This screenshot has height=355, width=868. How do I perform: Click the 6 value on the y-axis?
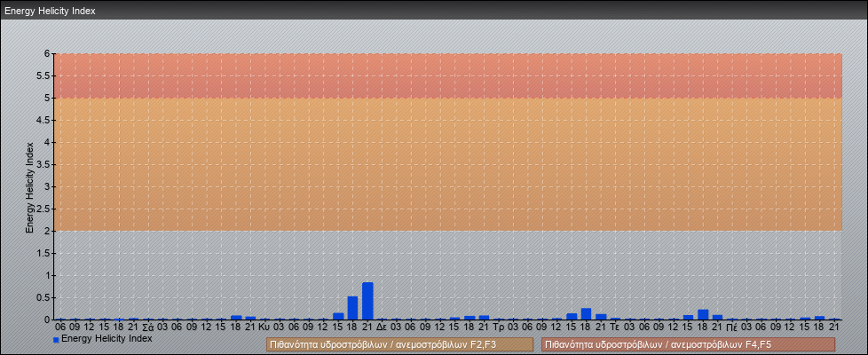tap(48, 54)
